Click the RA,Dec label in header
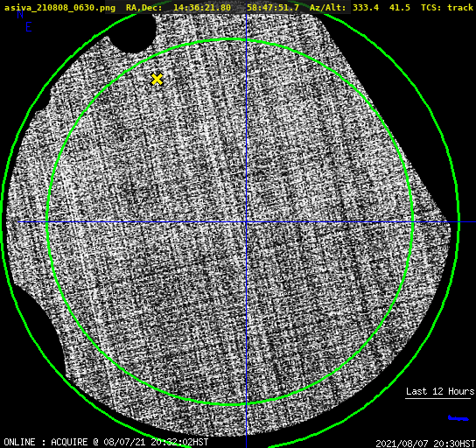 pos(144,7)
